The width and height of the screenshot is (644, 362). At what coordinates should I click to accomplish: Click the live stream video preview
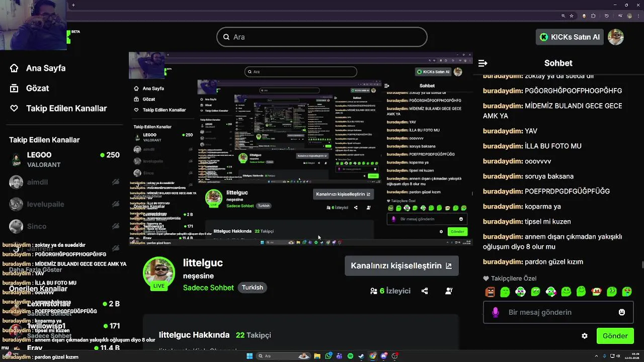(300, 148)
